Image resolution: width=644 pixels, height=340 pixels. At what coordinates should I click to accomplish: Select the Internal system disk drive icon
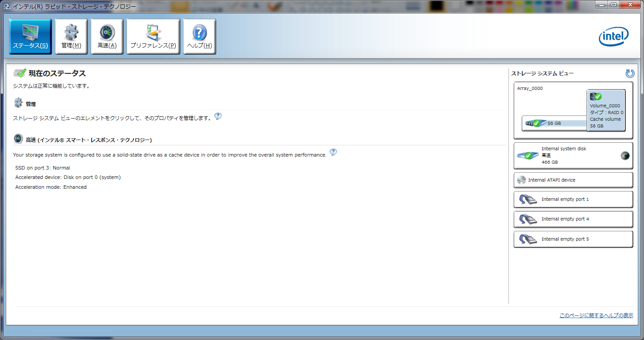[x=528, y=155]
